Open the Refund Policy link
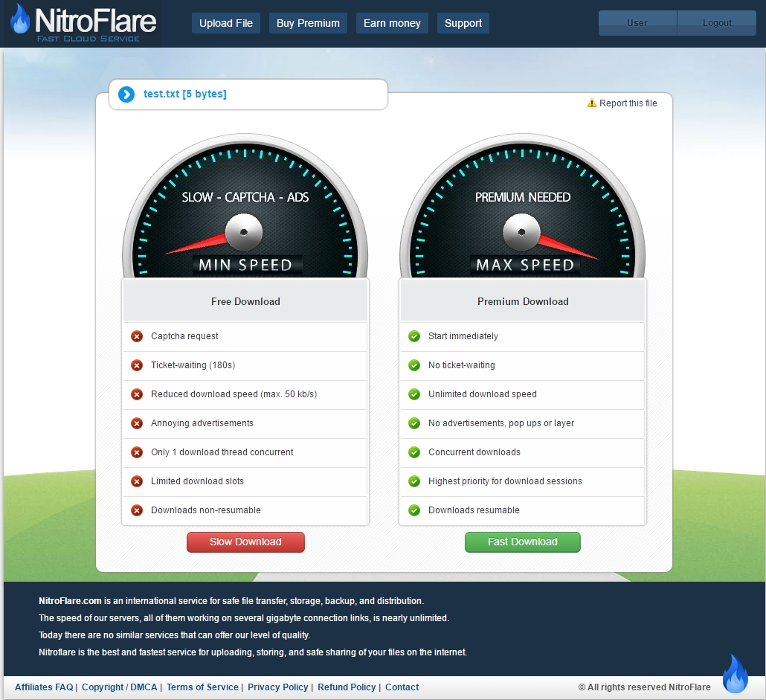 click(347, 687)
